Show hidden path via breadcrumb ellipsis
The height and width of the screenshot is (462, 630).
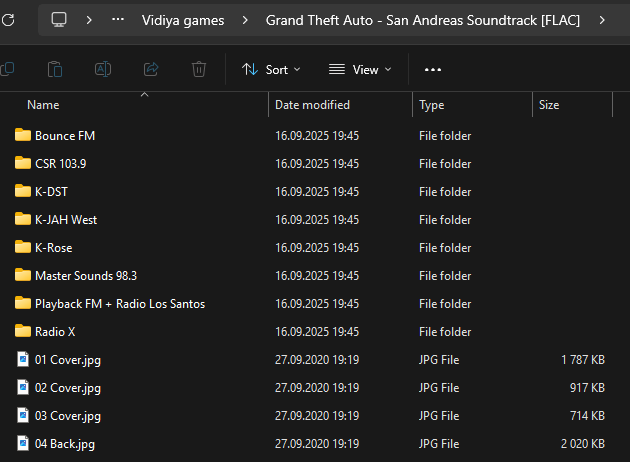[x=118, y=19]
